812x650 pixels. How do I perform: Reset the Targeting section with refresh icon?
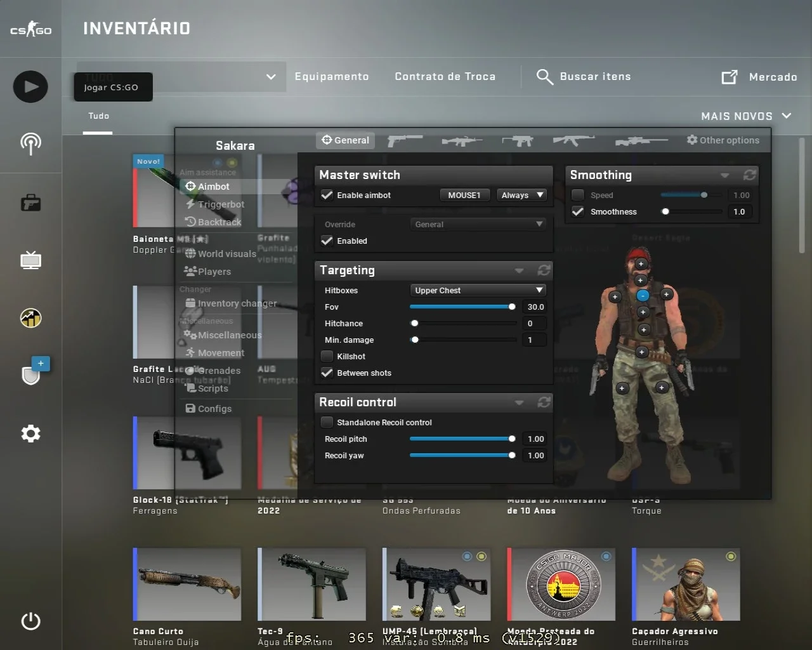pyautogui.click(x=544, y=270)
